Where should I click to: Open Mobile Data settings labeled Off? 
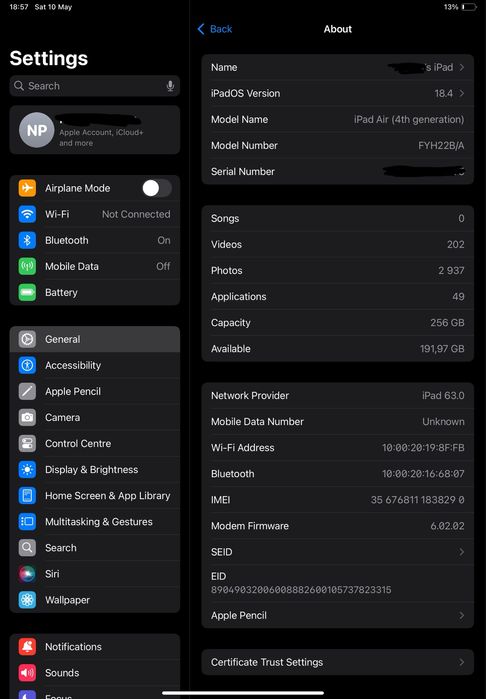(x=95, y=266)
